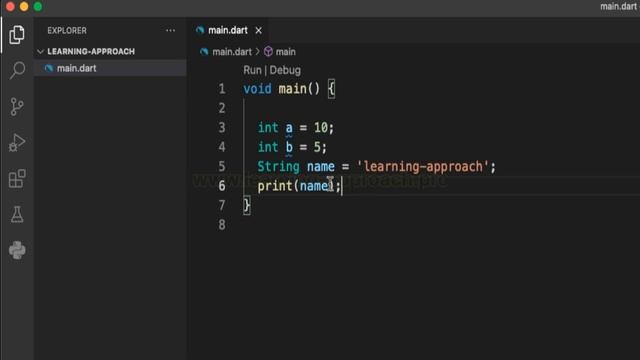Click the 'learning-approach' string literal

pos(423,167)
